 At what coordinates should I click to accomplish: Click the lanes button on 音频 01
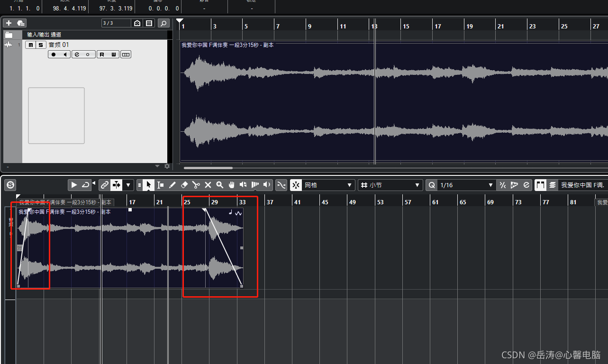126,55
